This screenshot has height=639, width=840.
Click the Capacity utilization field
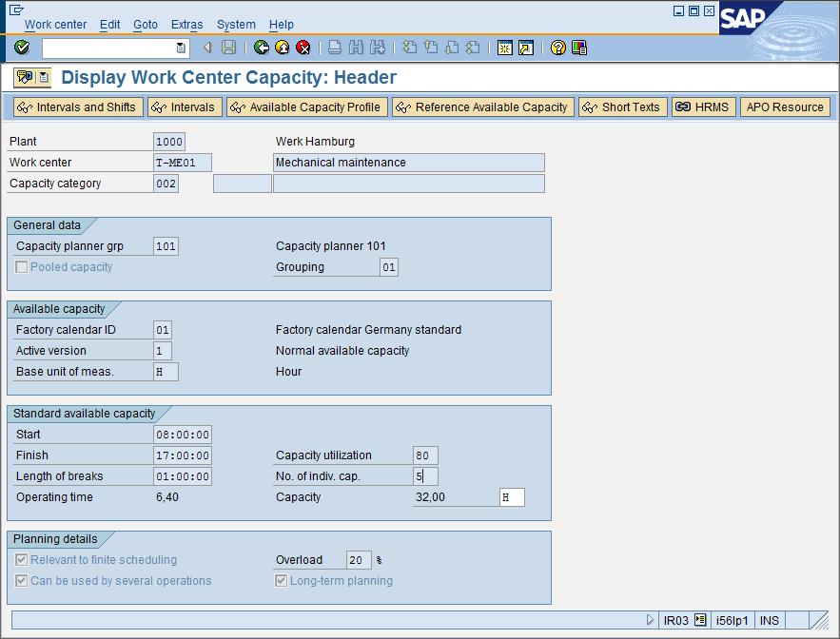(x=425, y=455)
